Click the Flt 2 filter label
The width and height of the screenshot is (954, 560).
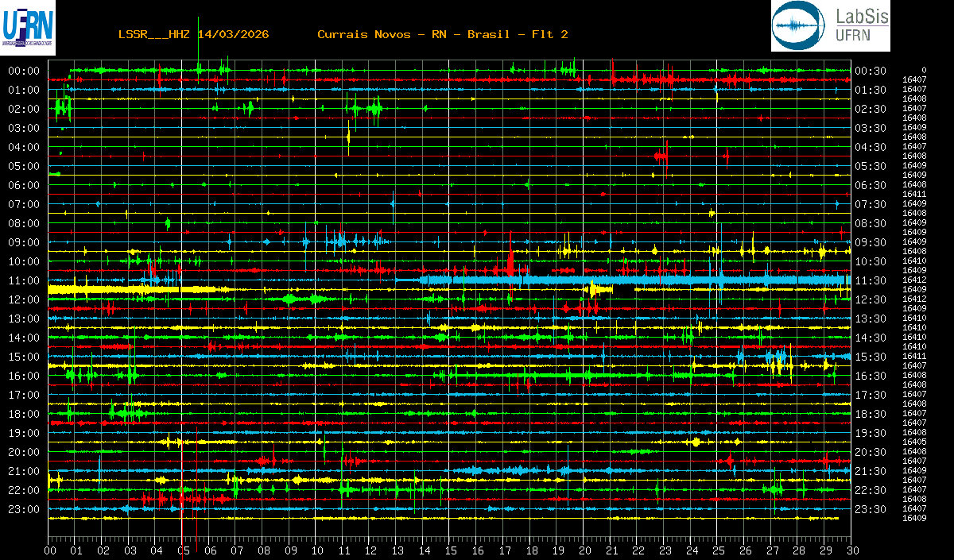coord(549,34)
